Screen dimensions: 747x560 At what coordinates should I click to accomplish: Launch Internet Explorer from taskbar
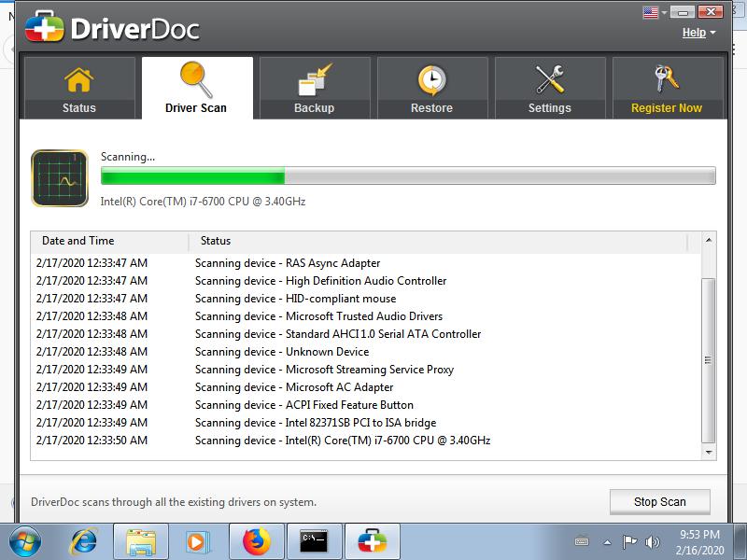(x=83, y=541)
